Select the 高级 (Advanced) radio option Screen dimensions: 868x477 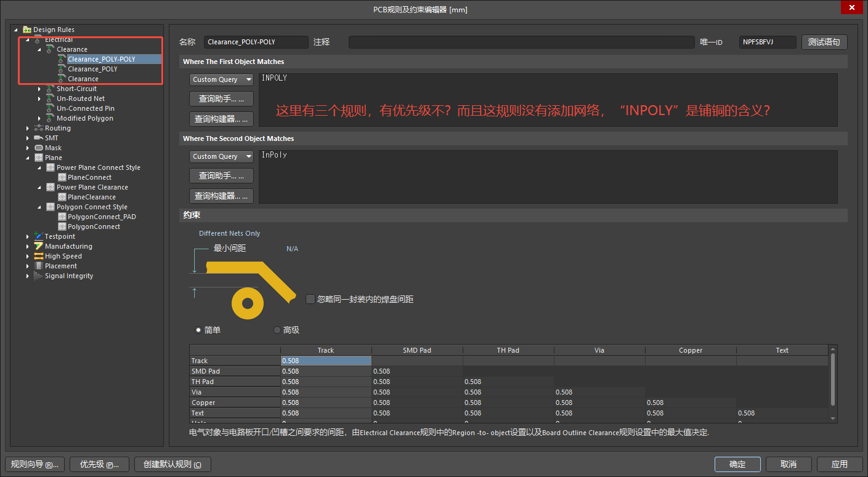277,330
